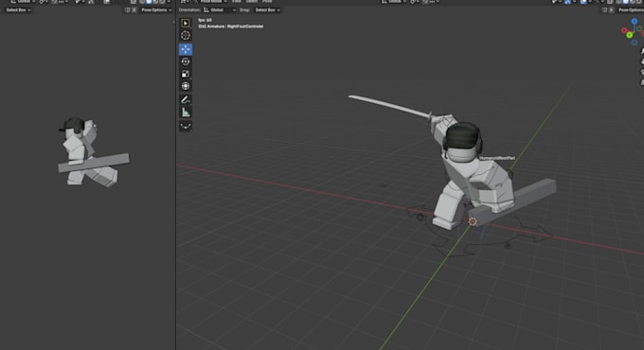This screenshot has height=350, width=644.
Task: Open the Drag Select Box dropdown
Action: (x=267, y=9)
